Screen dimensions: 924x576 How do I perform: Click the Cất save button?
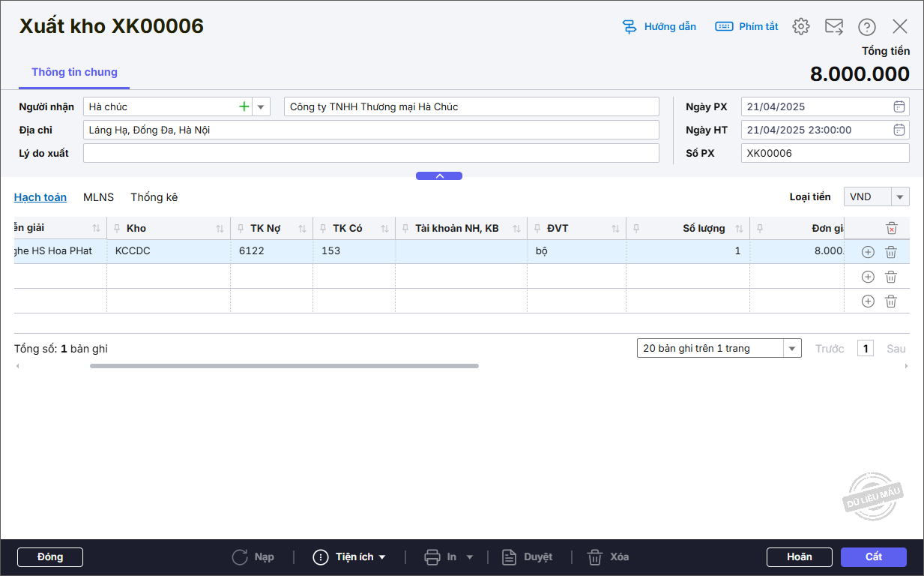tap(873, 557)
